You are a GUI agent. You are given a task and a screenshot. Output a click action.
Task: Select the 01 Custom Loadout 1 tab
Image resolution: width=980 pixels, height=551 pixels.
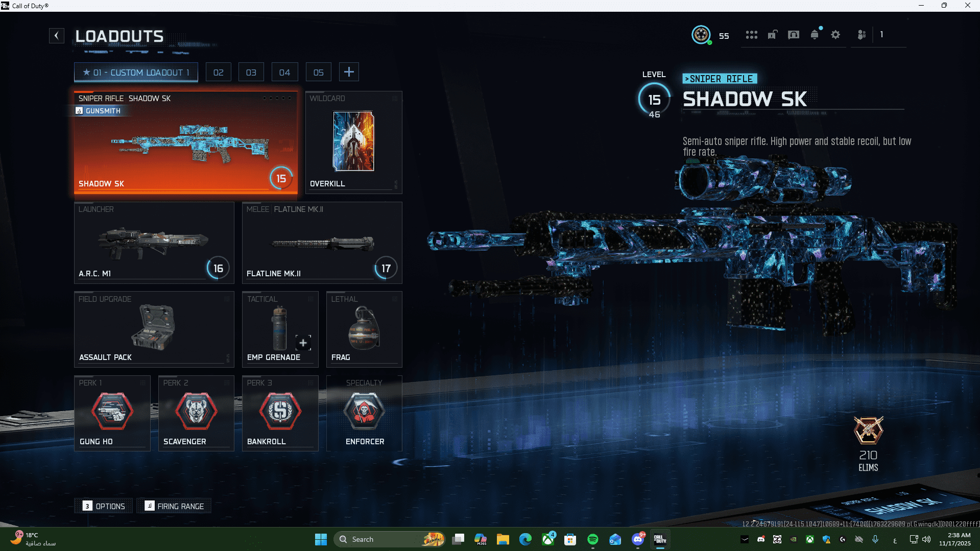point(136,73)
